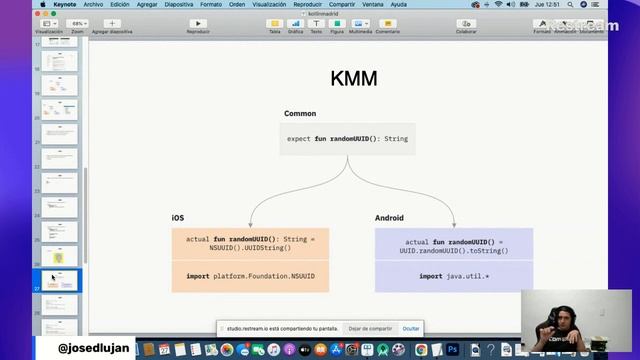This screenshot has width=640, height=360.
Task: Click the Wi-Fi status icon
Action: tap(498, 4)
